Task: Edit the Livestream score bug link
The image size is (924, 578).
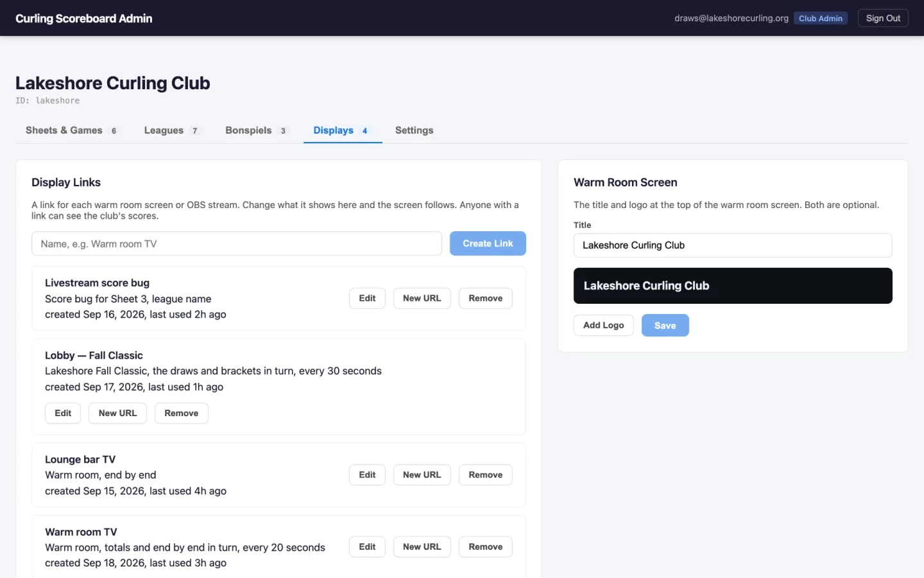Action: [x=367, y=298]
